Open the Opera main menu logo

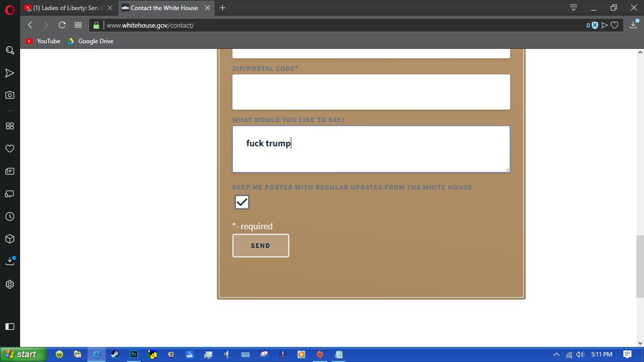[10, 9]
